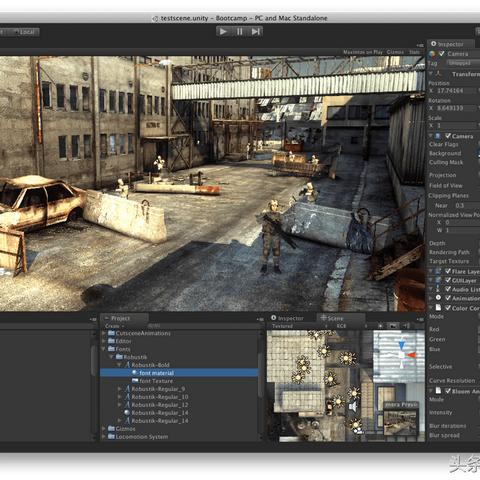Click the Color Correction script icon

pyautogui.click(x=438, y=308)
